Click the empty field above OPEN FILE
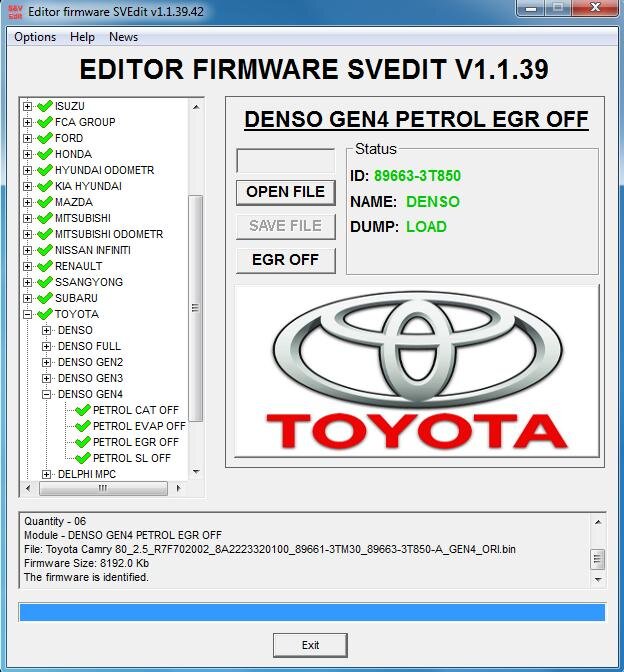 pyautogui.click(x=285, y=161)
